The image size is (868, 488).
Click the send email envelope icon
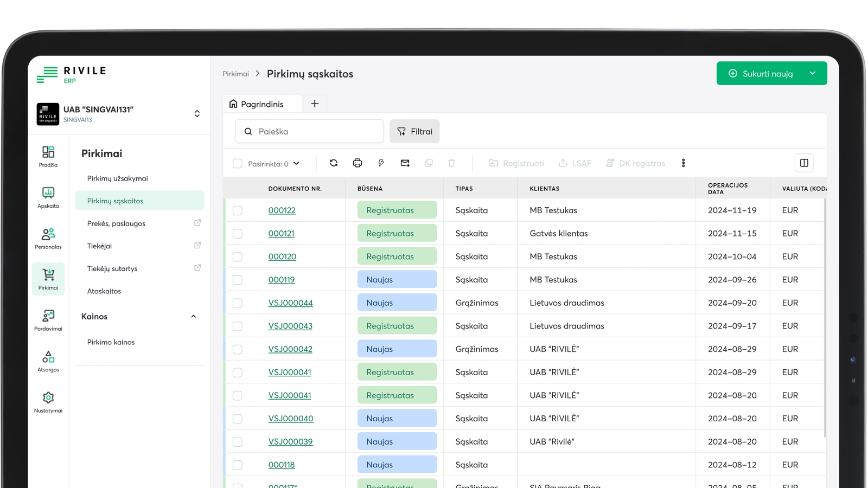pos(405,163)
